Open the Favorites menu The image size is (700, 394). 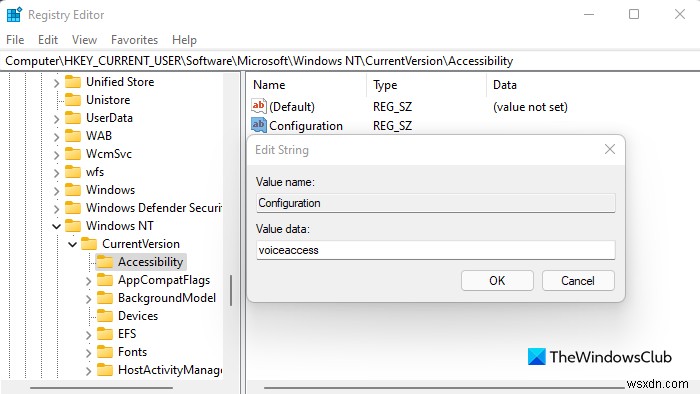click(134, 40)
